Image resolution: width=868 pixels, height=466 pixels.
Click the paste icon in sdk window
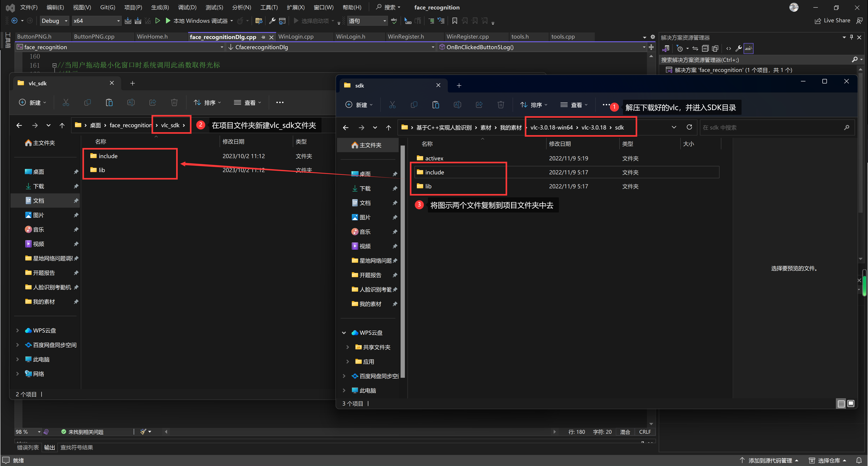(435, 105)
